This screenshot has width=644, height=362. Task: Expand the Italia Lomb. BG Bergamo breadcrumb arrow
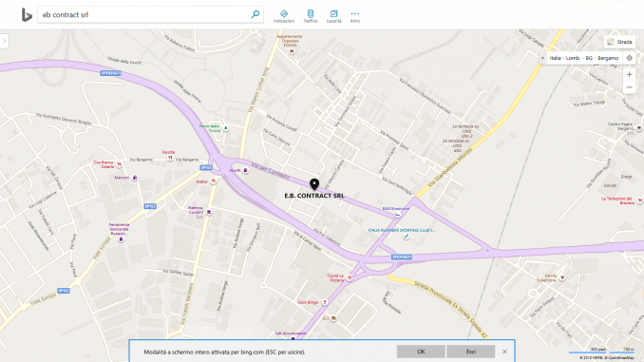543,58
